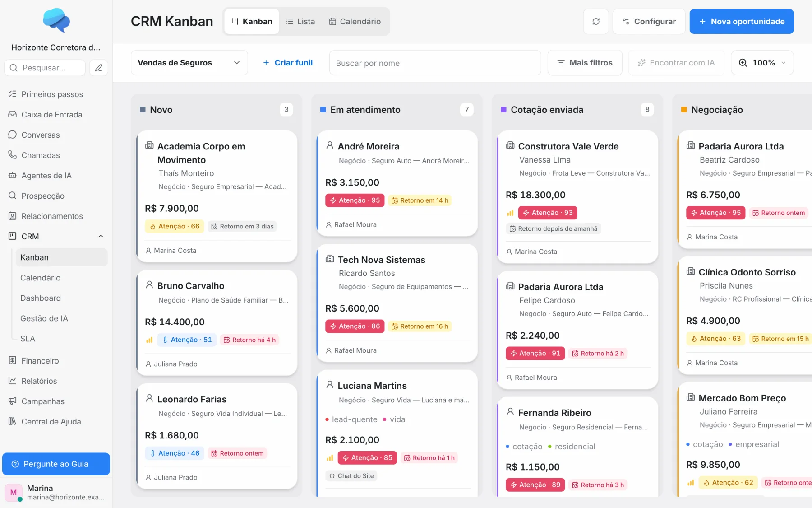Open Gestão de IA sub-item
This screenshot has width=812, height=508.
(62, 318)
